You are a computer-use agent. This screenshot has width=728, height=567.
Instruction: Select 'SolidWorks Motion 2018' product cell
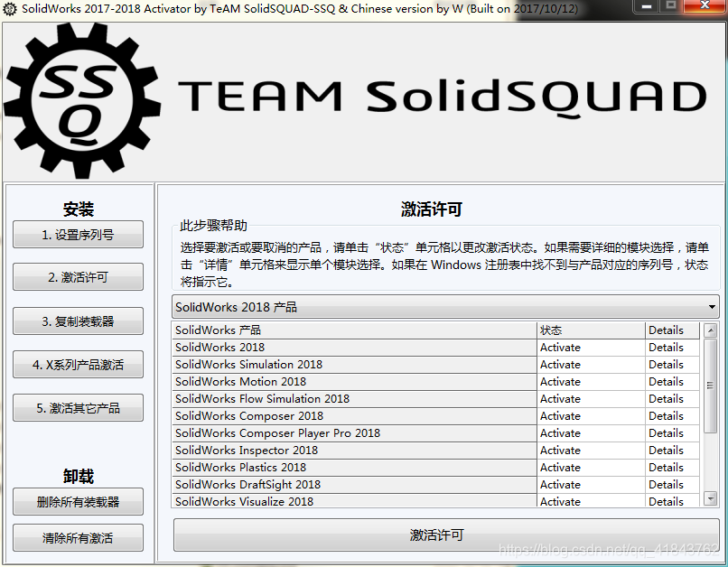click(354, 382)
